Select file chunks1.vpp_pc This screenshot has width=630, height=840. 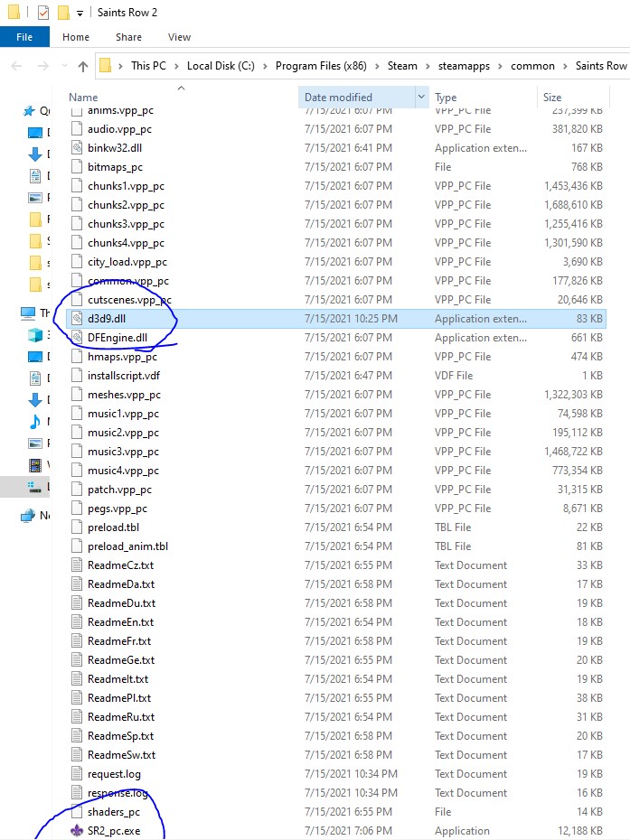pos(126,186)
